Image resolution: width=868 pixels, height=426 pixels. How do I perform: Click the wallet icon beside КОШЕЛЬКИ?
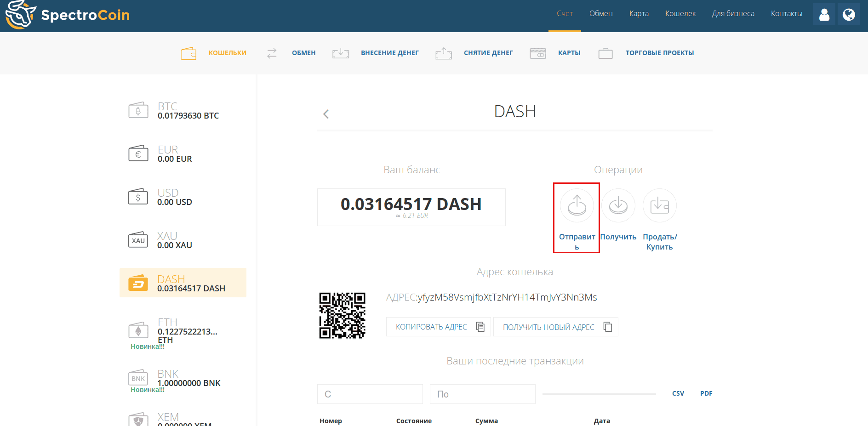(188, 53)
